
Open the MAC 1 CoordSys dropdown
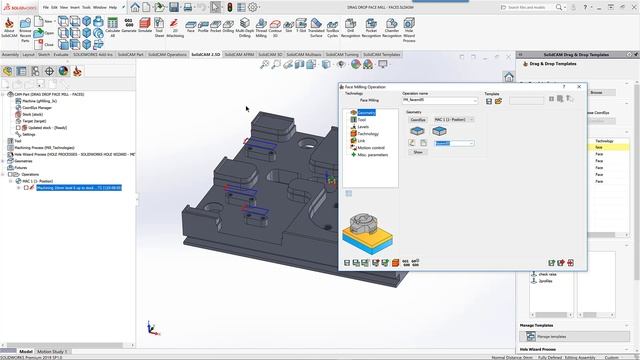pos(471,120)
